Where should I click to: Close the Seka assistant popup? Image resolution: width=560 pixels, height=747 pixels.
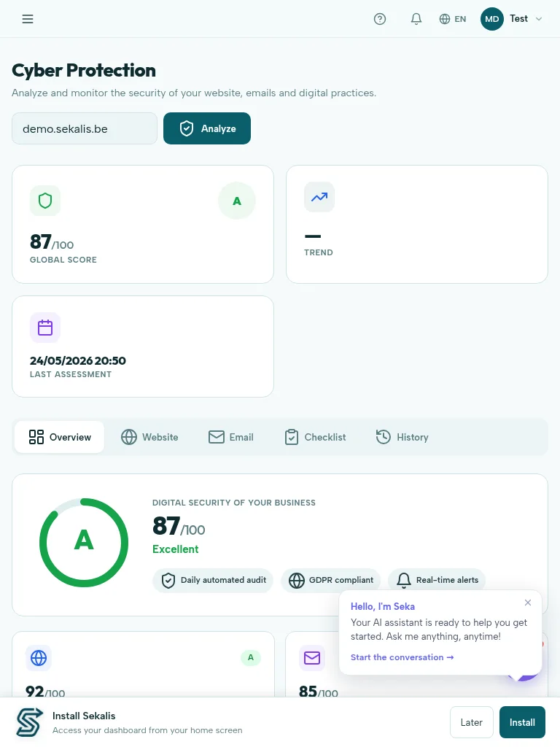[x=528, y=603]
